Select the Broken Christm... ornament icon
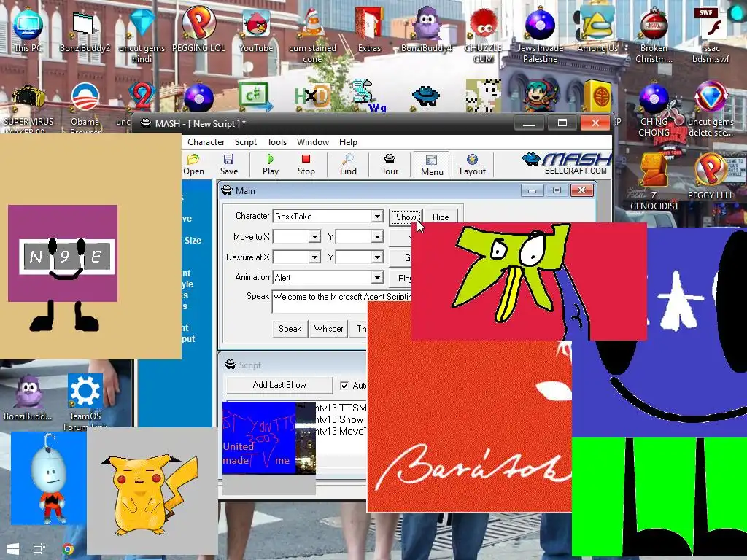The width and height of the screenshot is (747, 560). pyautogui.click(x=654, y=35)
